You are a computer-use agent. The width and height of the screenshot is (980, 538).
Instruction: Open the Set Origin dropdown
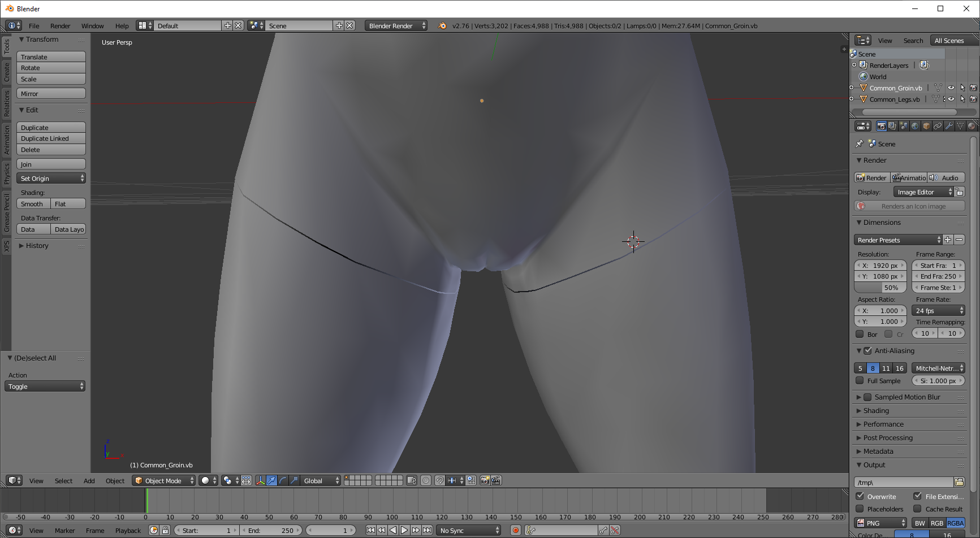tap(51, 178)
